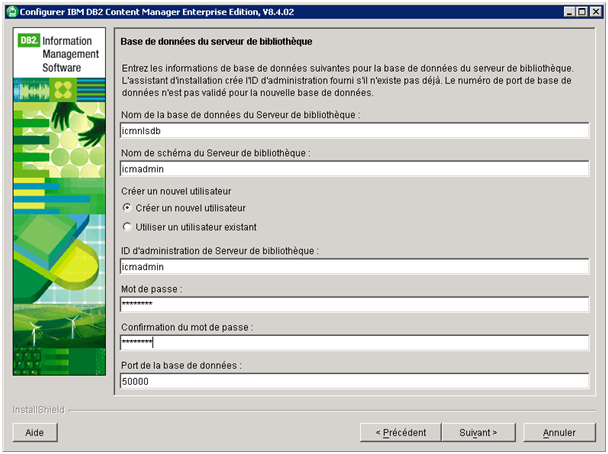Click the database port field showing 50000

pos(354,381)
